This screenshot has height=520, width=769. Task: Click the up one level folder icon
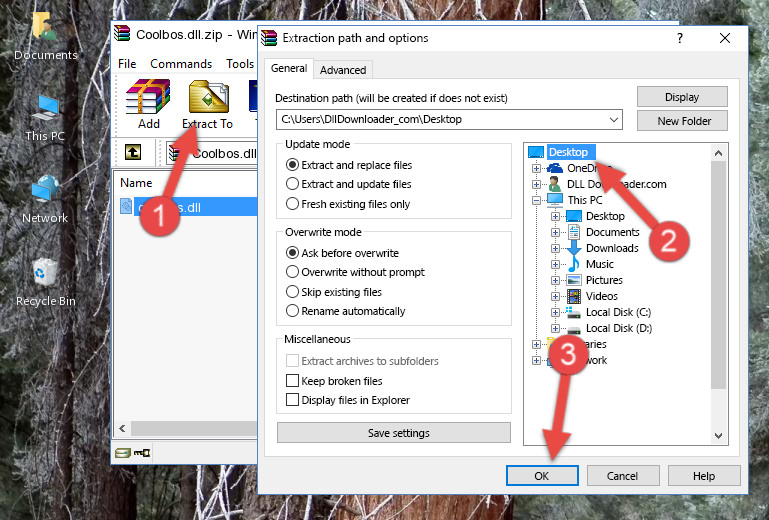(x=133, y=152)
